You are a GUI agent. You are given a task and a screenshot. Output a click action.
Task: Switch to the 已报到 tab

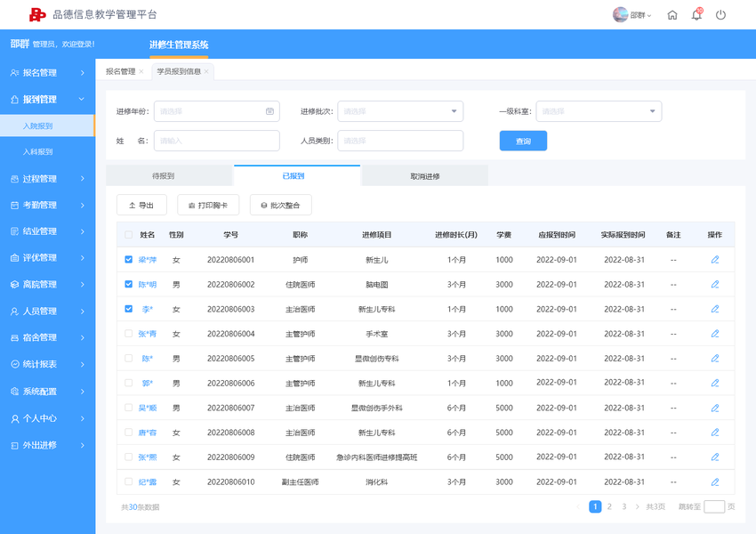point(297,175)
